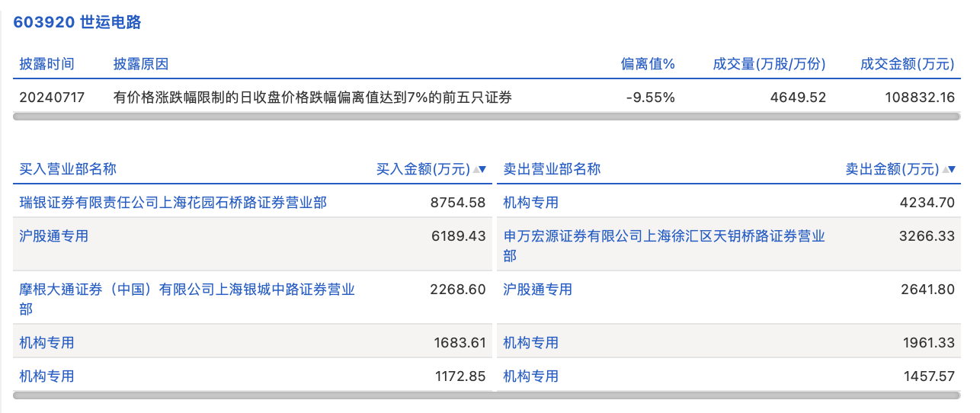Open the 603920 世运电路 stock title
Viewport: 980px width, 413px height.
(77, 22)
